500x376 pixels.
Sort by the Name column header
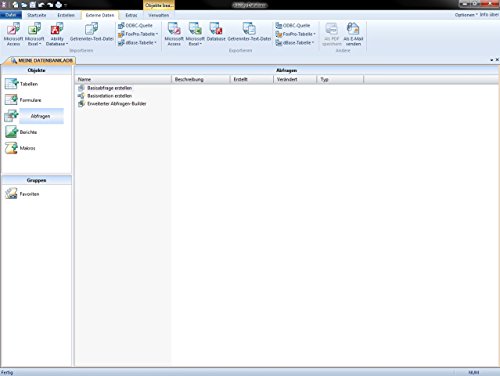(x=123, y=79)
